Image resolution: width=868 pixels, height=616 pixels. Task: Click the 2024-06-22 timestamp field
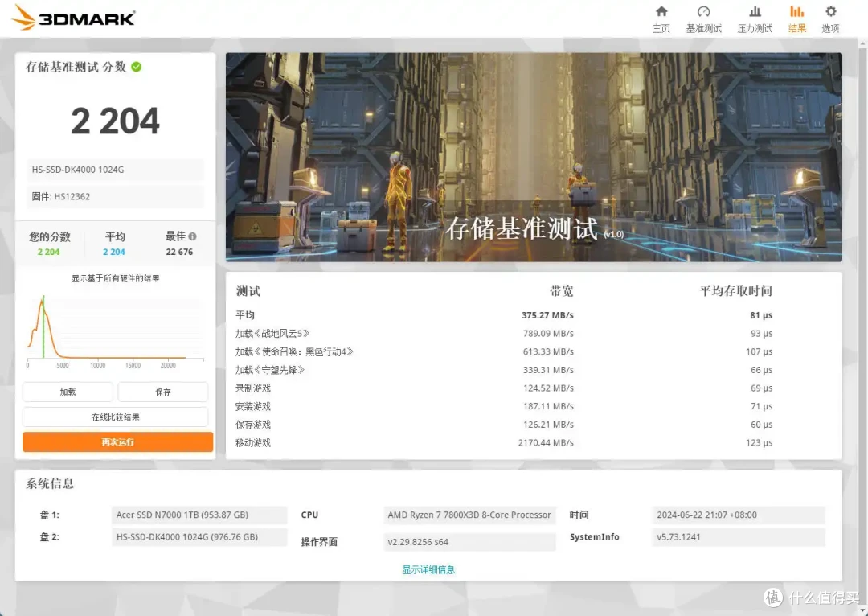point(739,515)
